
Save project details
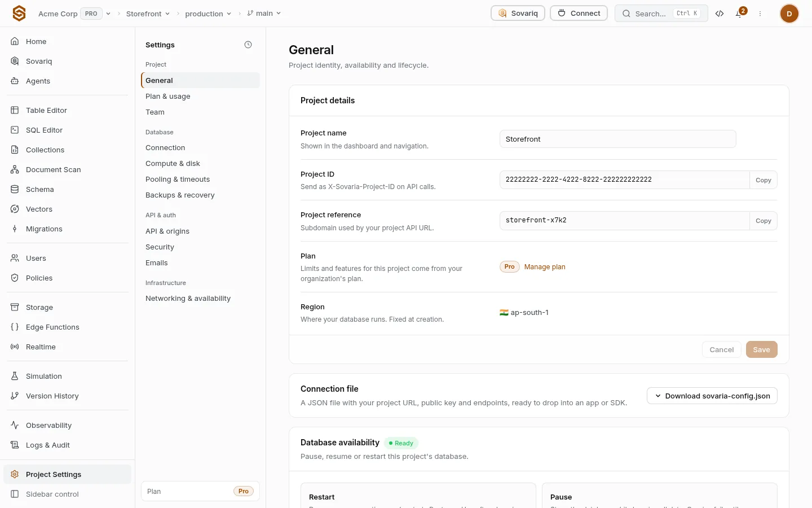click(761, 349)
